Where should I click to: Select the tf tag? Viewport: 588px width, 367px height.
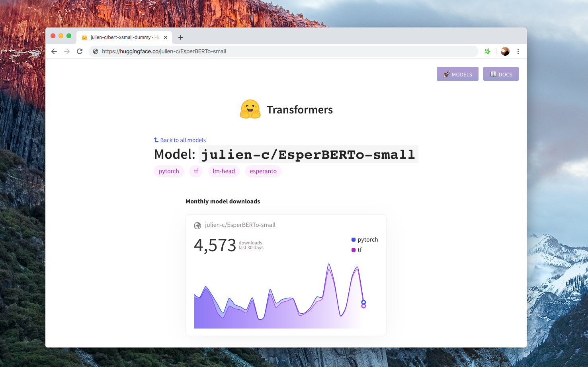(x=196, y=171)
